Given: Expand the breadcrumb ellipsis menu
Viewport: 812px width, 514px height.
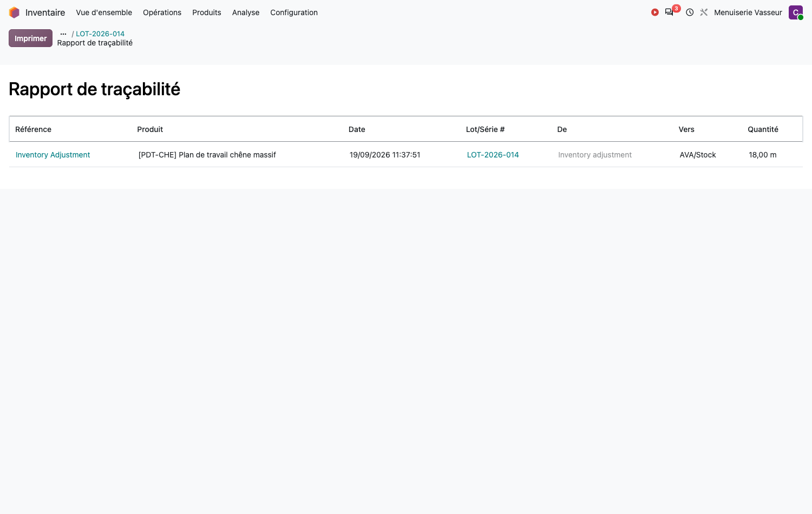Looking at the screenshot, I should tap(63, 34).
